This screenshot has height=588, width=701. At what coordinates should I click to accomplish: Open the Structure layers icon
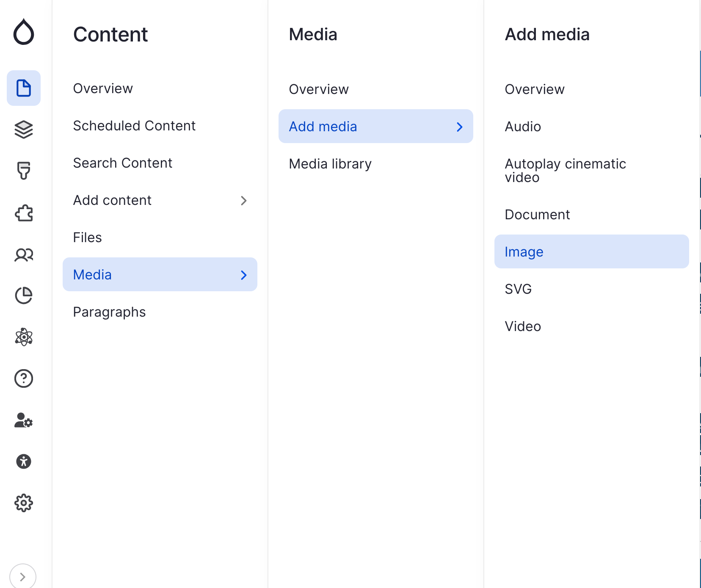(x=24, y=130)
